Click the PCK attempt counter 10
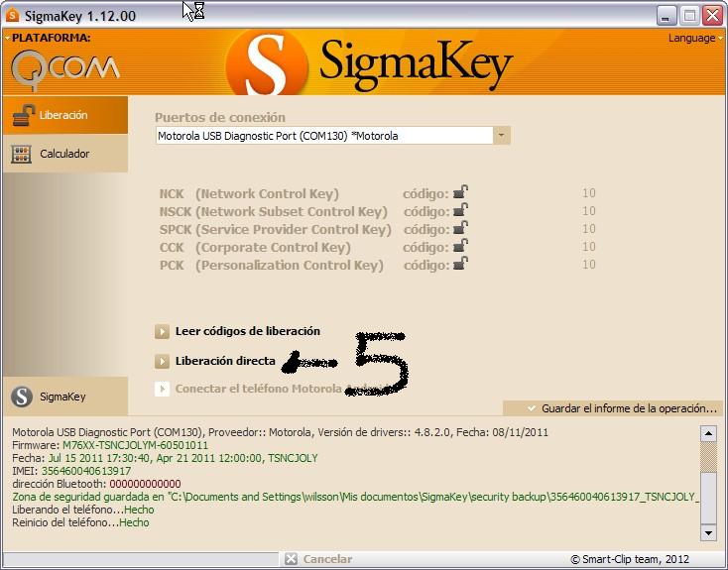The image size is (728, 570). pyautogui.click(x=589, y=264)
